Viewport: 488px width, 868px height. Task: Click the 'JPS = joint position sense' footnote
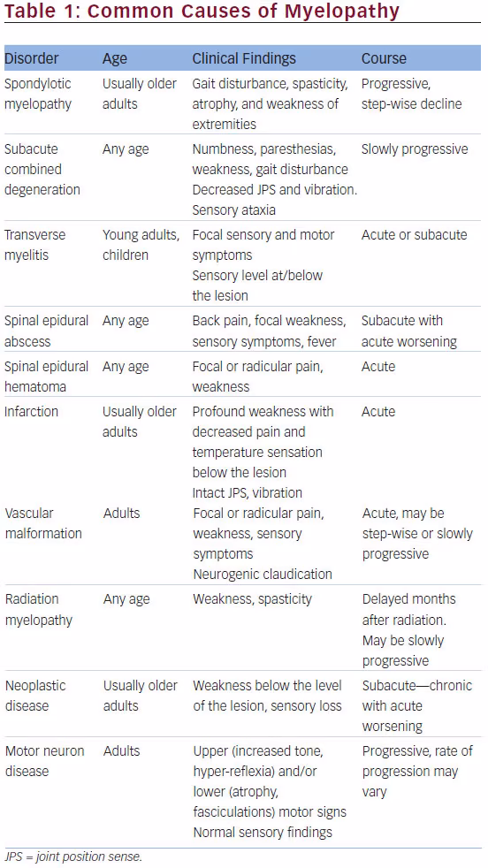click(73, 857)
